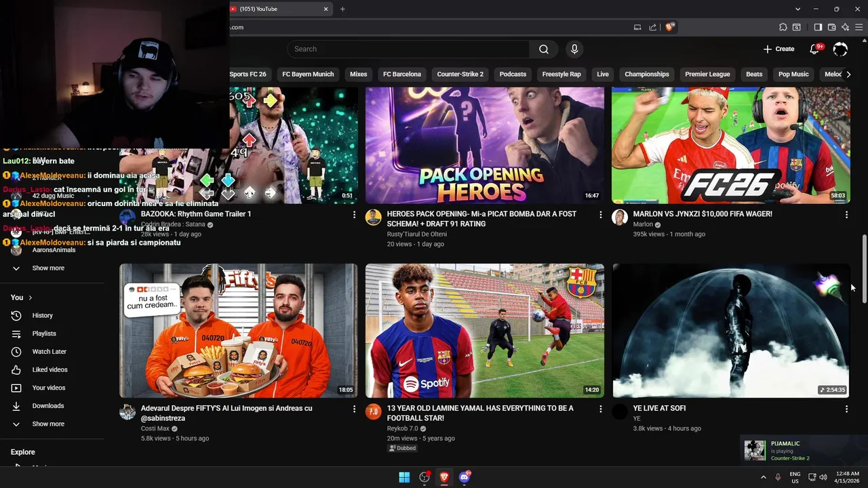Show hidden system tray icons

[763, 477]
